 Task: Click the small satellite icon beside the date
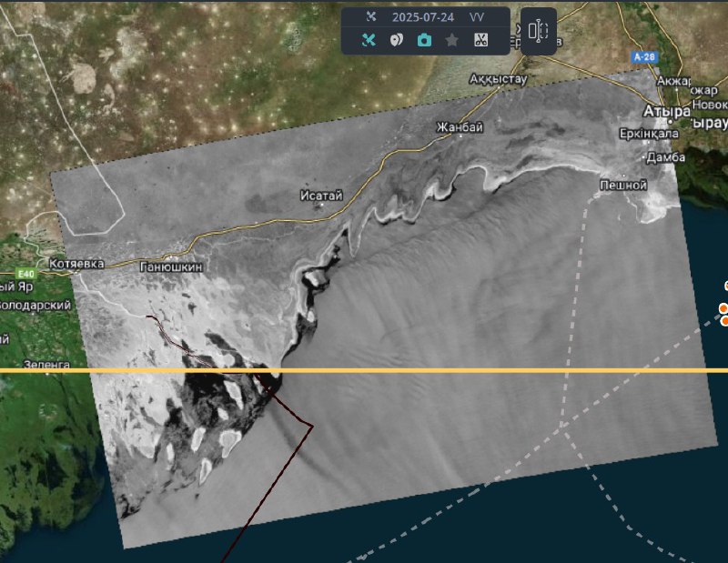(370, 17)
